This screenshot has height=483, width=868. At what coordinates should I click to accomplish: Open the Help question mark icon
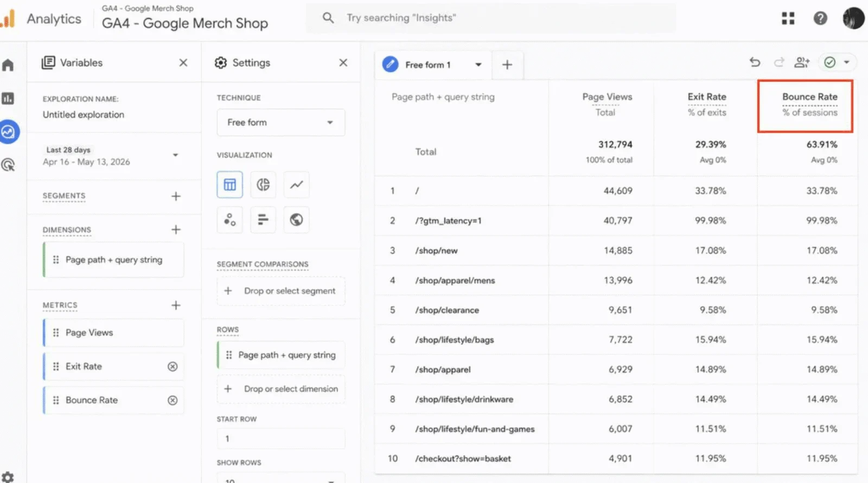(820, 18)
